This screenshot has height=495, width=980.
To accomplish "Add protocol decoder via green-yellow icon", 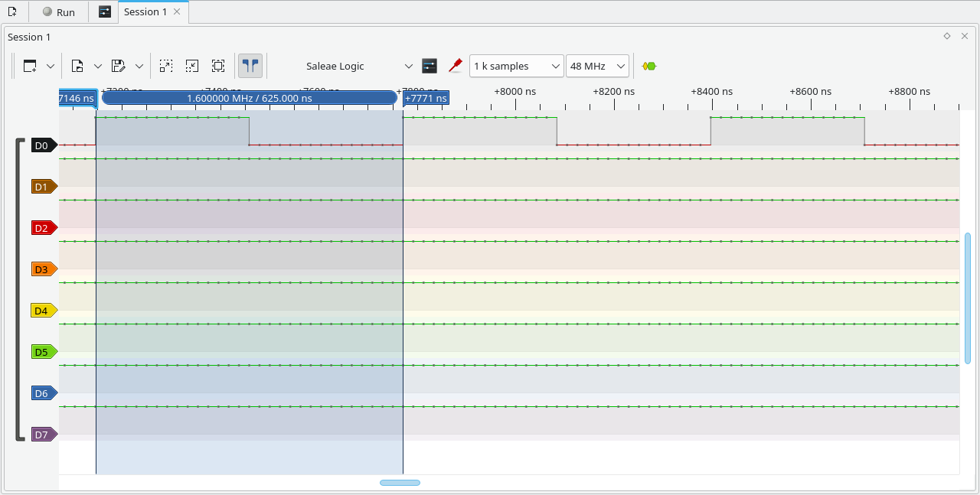I will pos(649,66).
